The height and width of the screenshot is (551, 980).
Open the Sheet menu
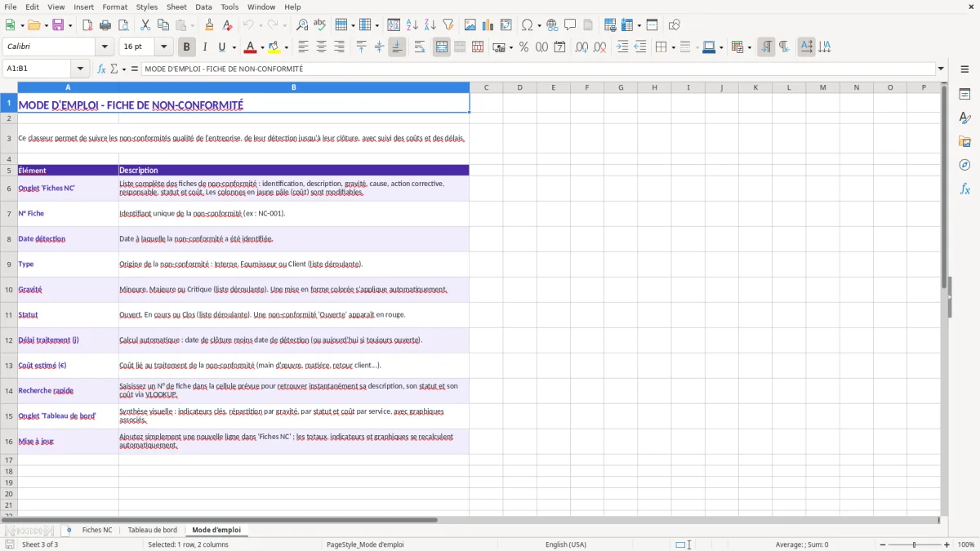pyautogui.click(x=176, y=7)
